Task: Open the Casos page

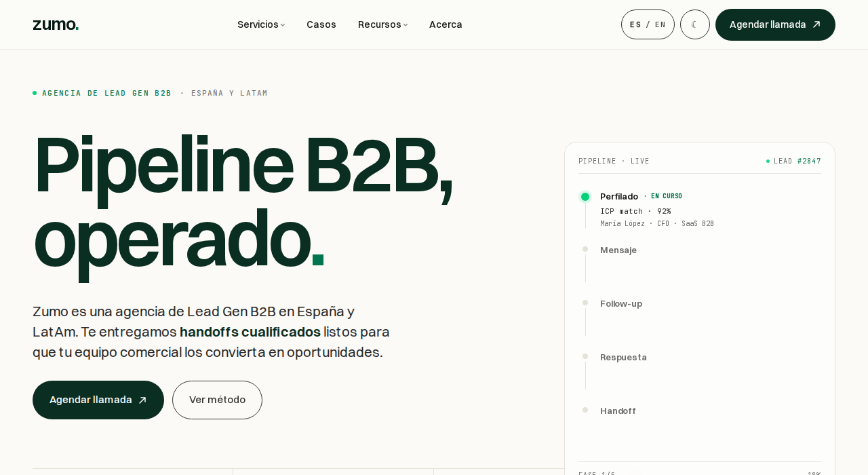Action: [x=321, y=24]
